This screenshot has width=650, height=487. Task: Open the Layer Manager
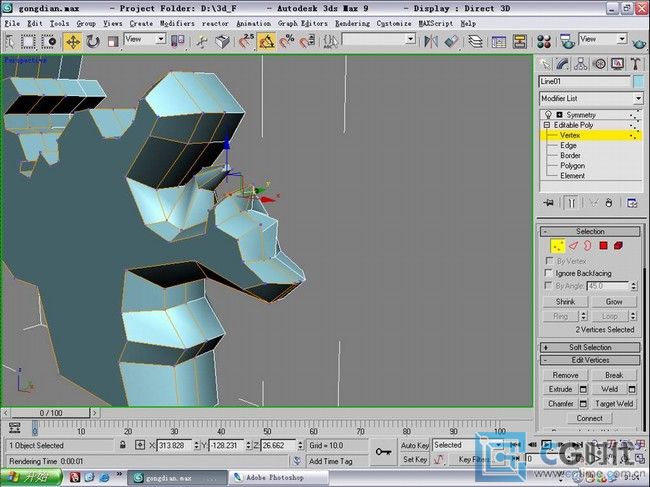pos(475,41)
